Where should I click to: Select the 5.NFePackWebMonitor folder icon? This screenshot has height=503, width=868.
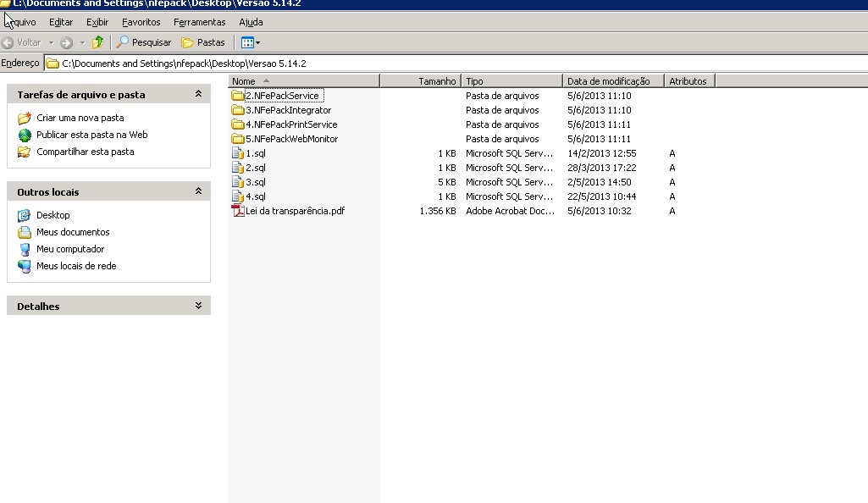(238, 139)
